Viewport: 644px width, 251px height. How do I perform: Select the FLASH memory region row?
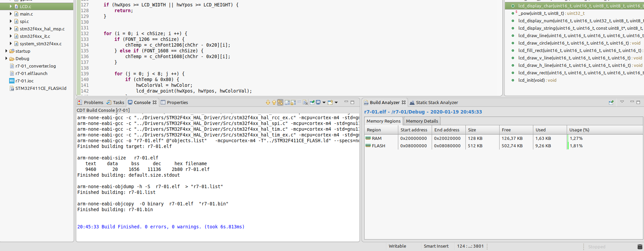(x=378, y=146)
